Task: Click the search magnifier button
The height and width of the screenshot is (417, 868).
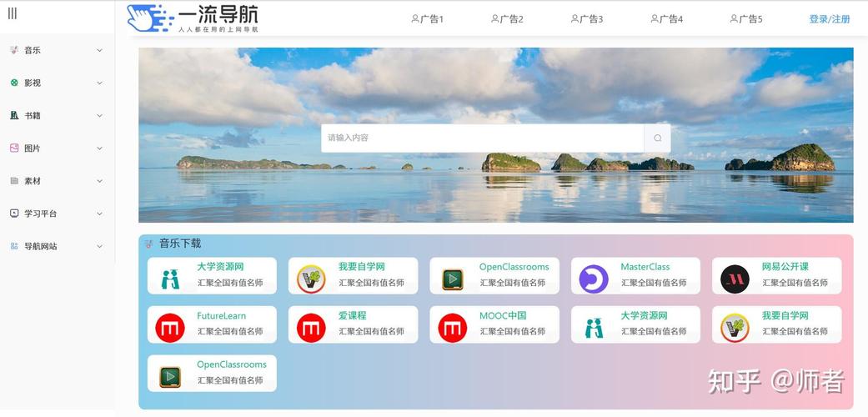Action: pyautogui.click(x=657, y=138)
